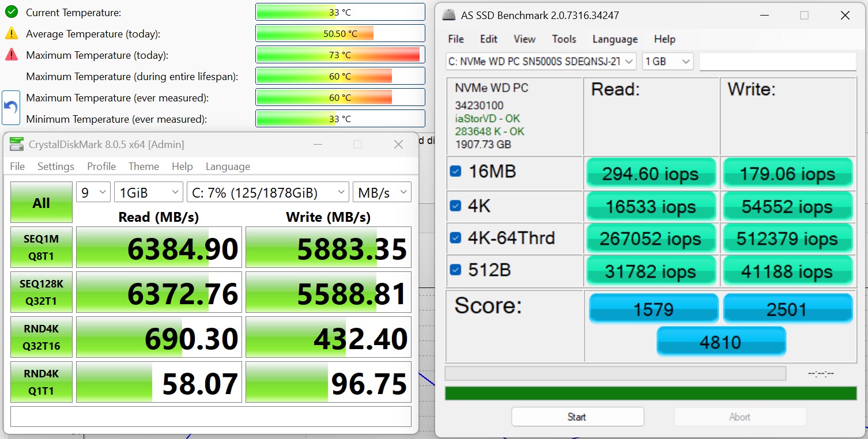
Task: Click the green progress bar in AS SSD
Action: point(651,393)
